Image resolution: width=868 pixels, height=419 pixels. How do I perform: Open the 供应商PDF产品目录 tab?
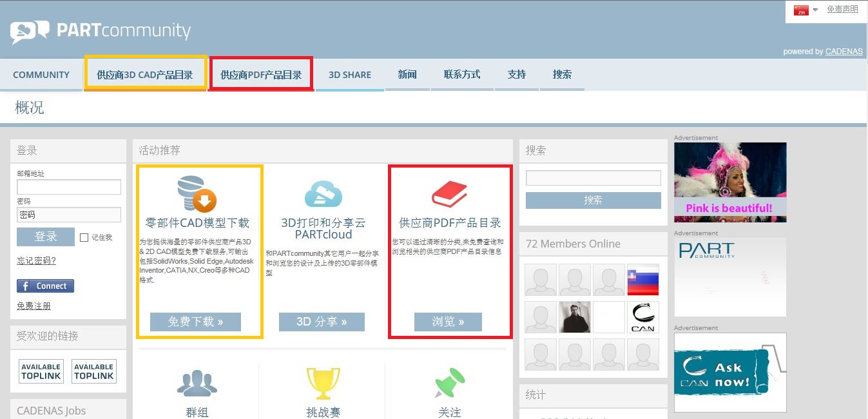point(261,75)
